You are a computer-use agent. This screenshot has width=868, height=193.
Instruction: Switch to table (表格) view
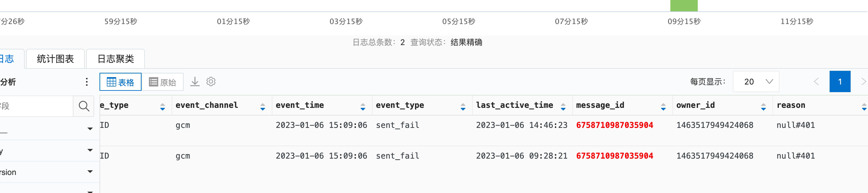(120, 82)
